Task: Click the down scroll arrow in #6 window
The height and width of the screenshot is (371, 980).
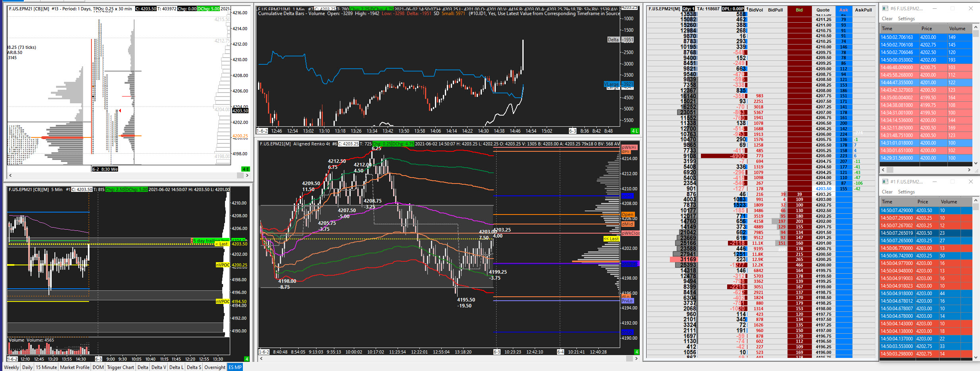Action: pos(976,163)
